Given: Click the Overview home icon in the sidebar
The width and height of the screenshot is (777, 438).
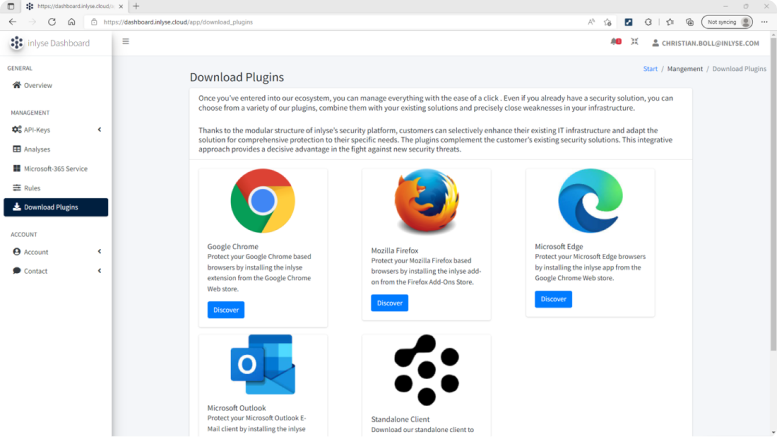Looking at the screenshot, I should (17, 85).
